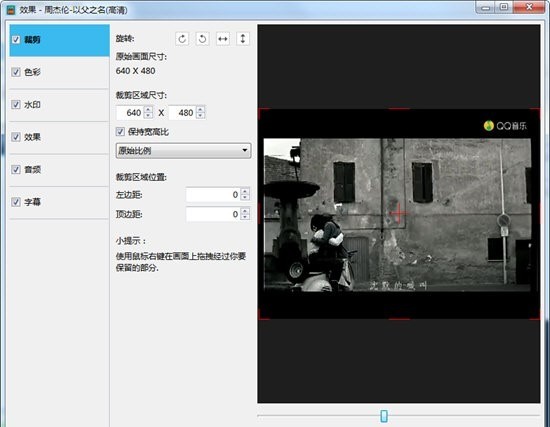Flip video vertically
The image size is (550, 427).
(243, 39)
